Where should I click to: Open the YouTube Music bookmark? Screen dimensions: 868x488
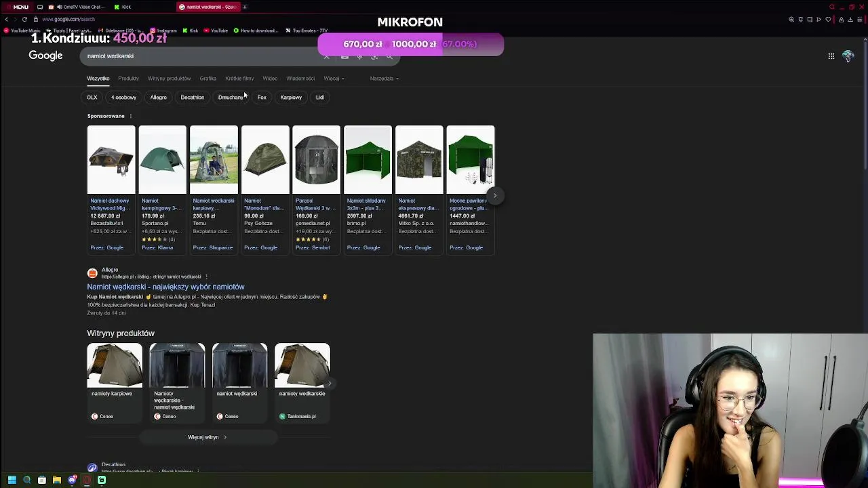22,30
